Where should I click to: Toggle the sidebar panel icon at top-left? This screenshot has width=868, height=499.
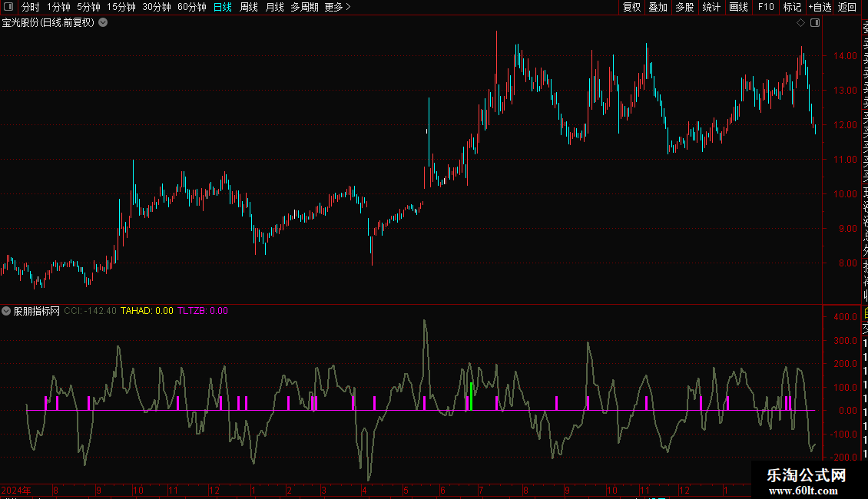8,7
